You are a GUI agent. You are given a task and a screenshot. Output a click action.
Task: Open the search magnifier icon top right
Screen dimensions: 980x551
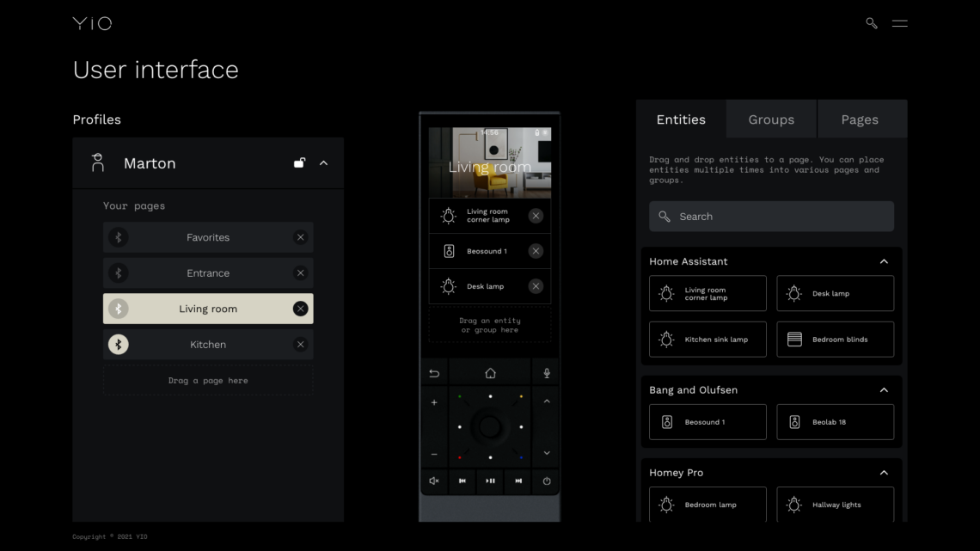coord(871,23)
